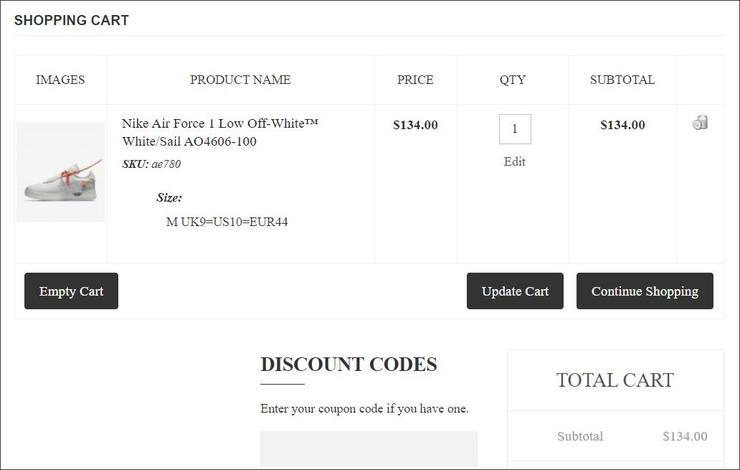Screen dimensions: 740x470
Task: Click the IMAGES column header
Action: (x=60, y=80)
